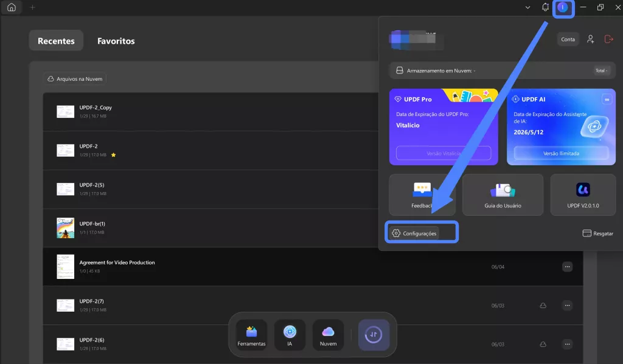Viewport: 623px width, 364px height.
Task: Click the UPDF-br(1) thumbnail
Action: [66, 228]
